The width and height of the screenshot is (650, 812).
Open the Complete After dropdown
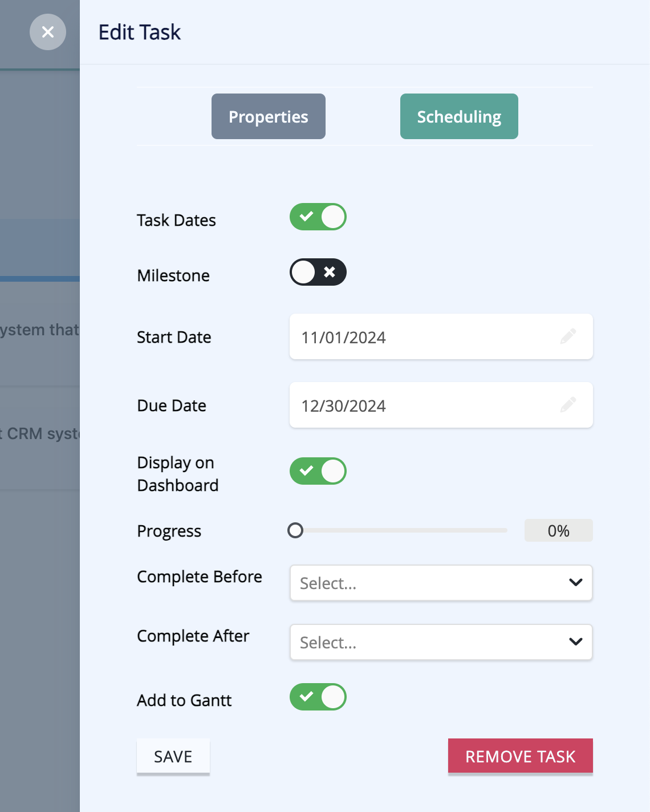point(441,642)
